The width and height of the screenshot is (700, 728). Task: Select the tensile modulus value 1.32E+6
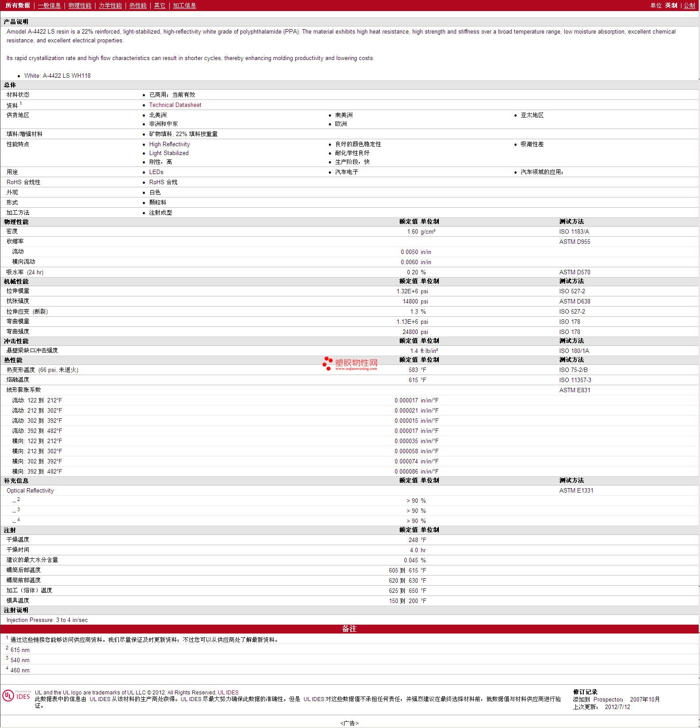pos(407,291)
